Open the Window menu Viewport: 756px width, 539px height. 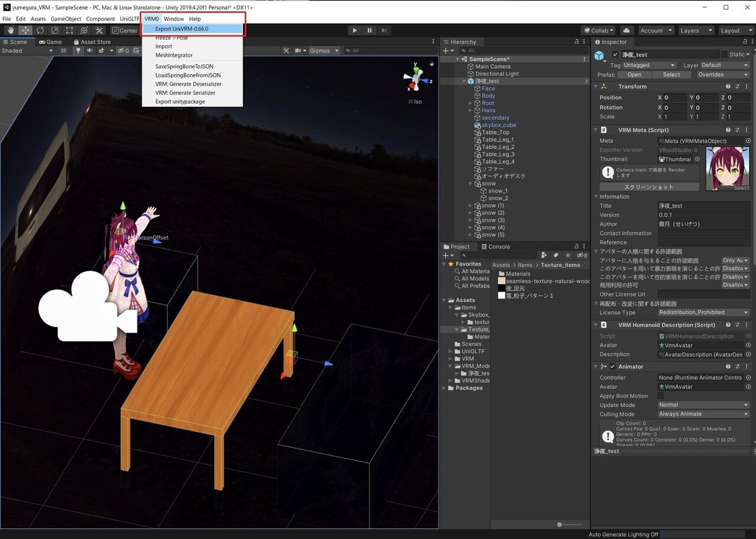point(174,19)
